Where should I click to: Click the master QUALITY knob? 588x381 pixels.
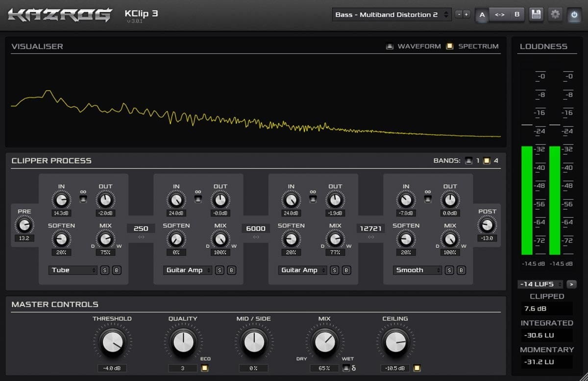[x=183, y=342]
